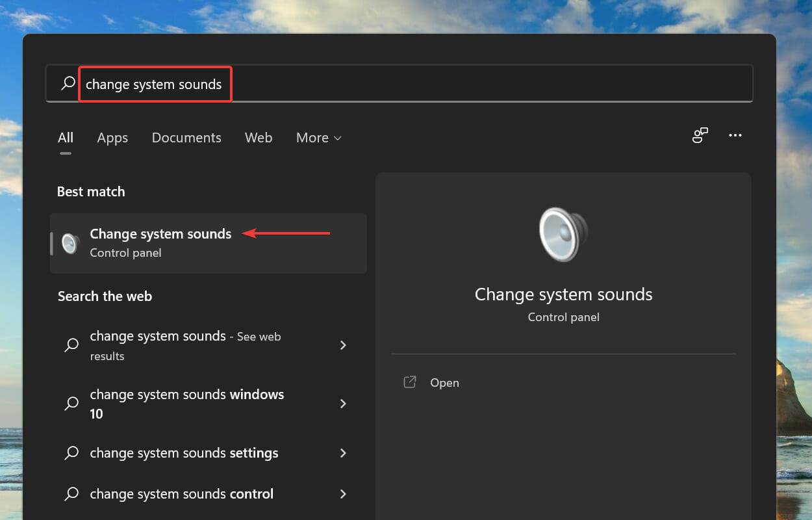Open the More filter dropdown
The width and height of the screenshot is (812, 520).
click(x=318, y=137)
